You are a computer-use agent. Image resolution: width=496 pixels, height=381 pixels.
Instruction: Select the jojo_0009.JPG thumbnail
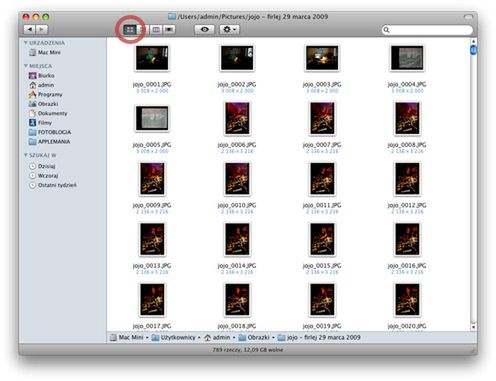tap(152, 179)
